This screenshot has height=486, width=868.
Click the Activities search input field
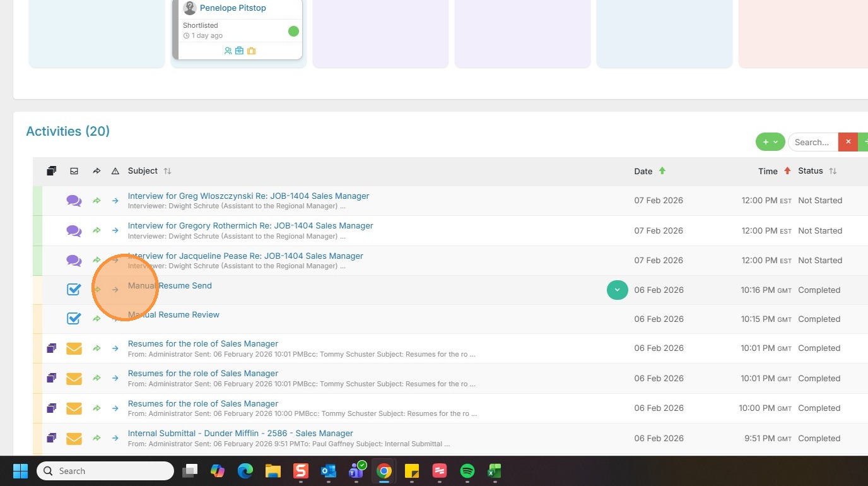coord(813,142)
